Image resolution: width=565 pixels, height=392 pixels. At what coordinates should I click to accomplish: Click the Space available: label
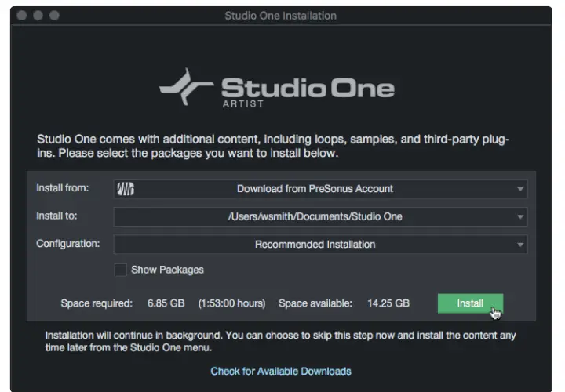point(315,303)
